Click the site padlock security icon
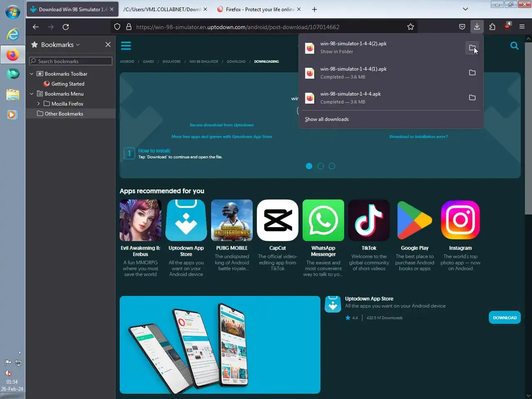Image resolution: width=532 pixels, height=399 pixels. coord(129,27)
